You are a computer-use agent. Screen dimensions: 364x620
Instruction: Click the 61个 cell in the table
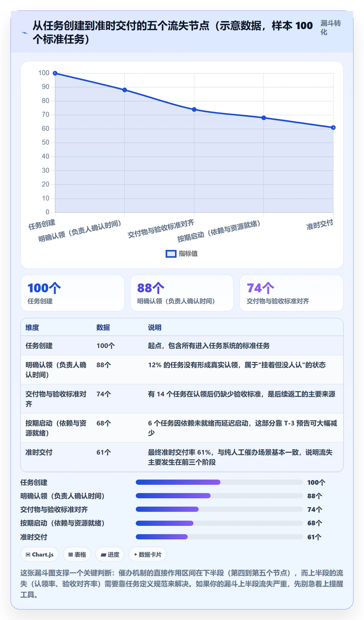click(104, 452)
